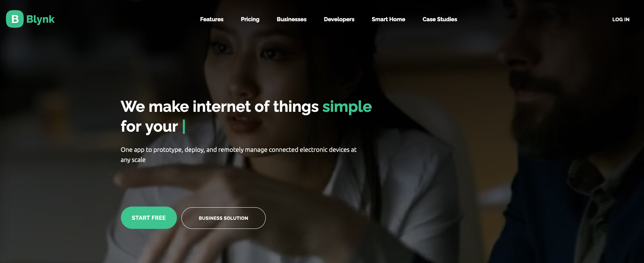
Task: Click the "One app to prototype" description line
Action: 239,150
